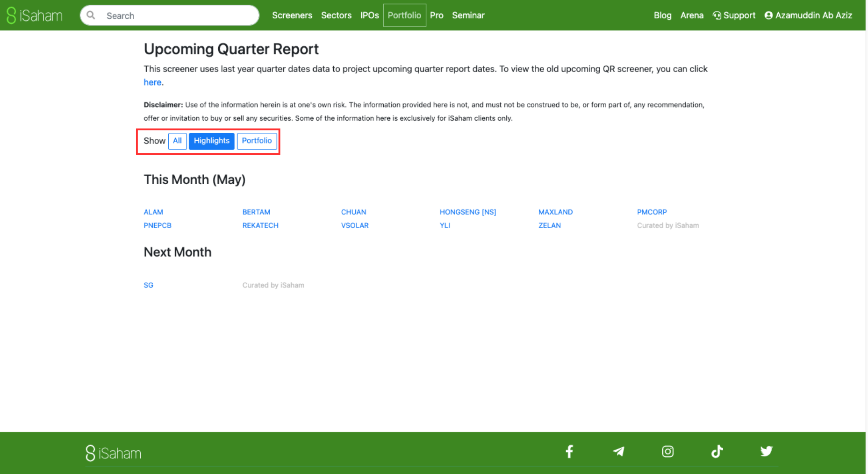Click the iSaham logo in the footer
Screen dimensions: 868x474
[x=113, y=453]
